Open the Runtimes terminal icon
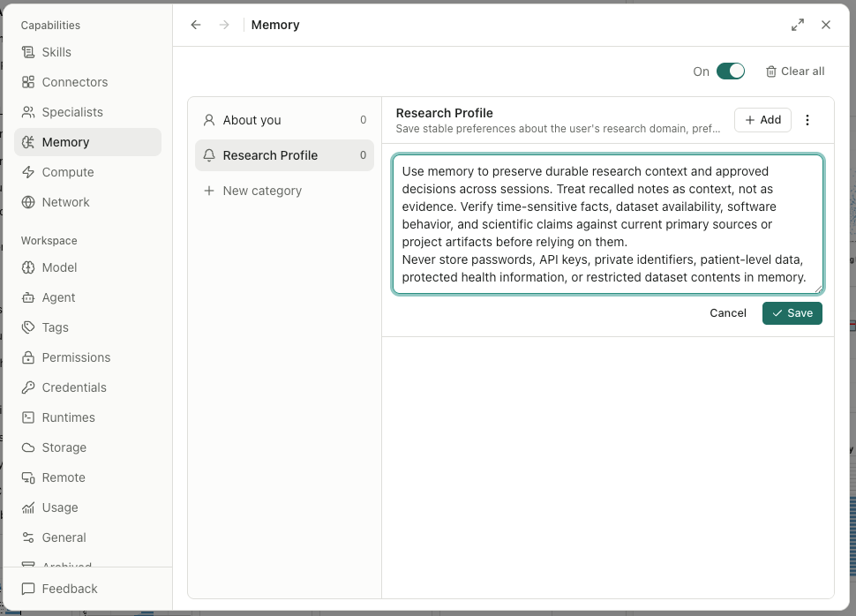This screenshot has height=616, width=856. coord(28,417)
